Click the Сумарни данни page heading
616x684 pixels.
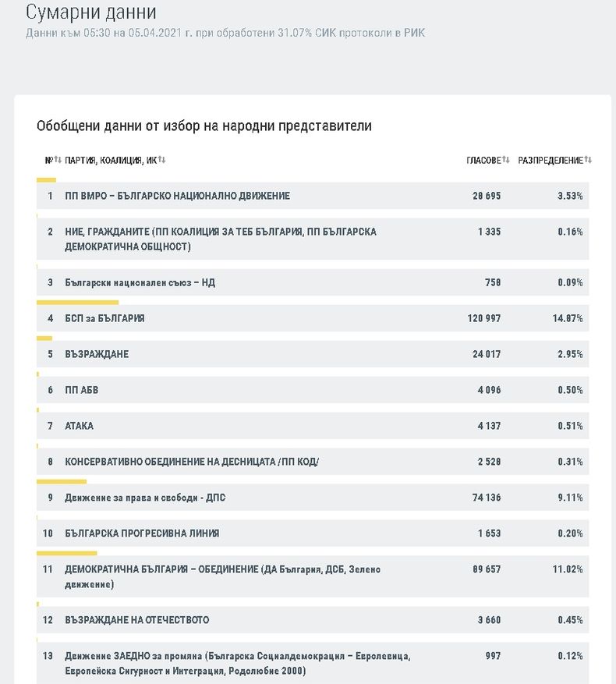tap(91, 12)
